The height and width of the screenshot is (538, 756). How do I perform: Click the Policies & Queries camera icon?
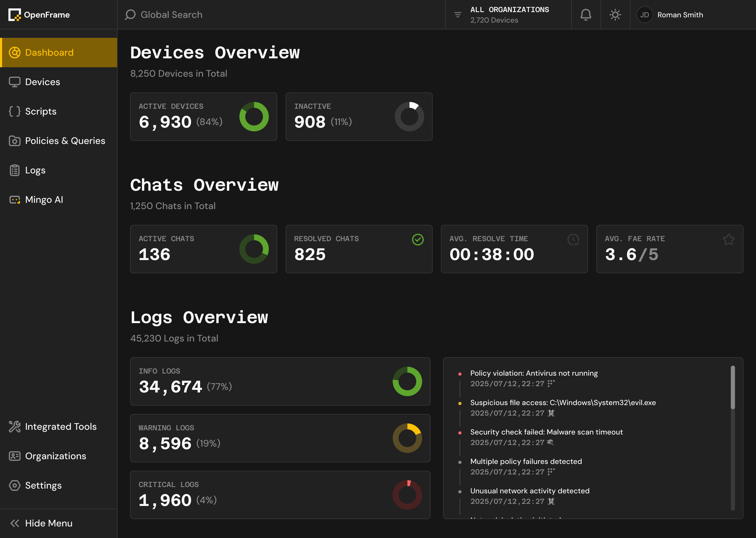pos(14,141)
